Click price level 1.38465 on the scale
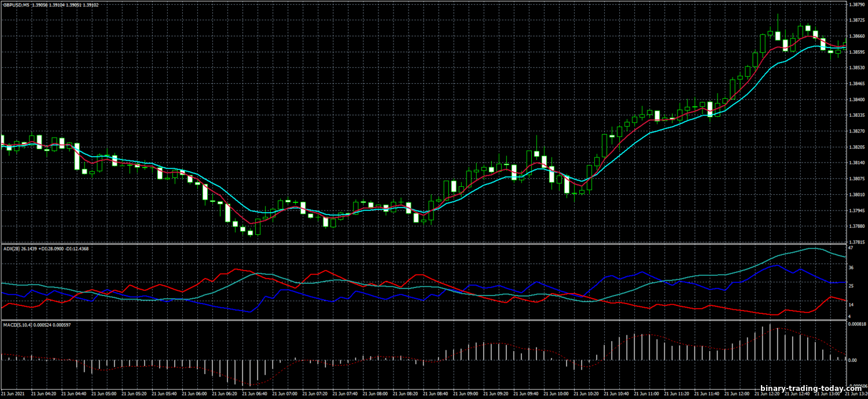Screen dimensions: 868x399 point(856,84)
